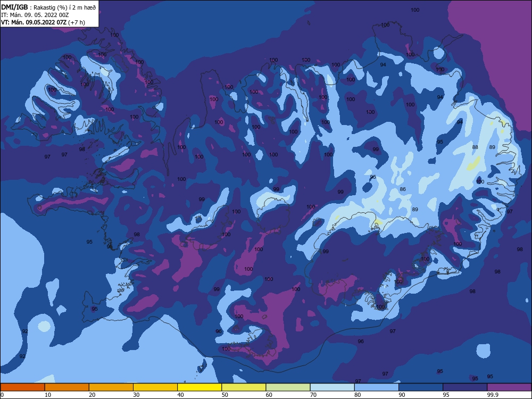Click the humidity value '86' on the map
The image size is (532, 399).
pos(403,189)
